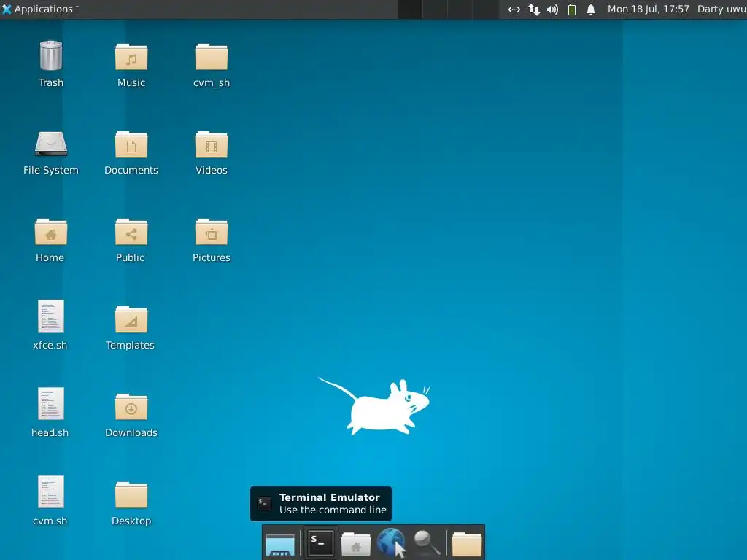The width and height of the screenshot is (747, 560).
Task: Select the Public folder icon
Action: (x=131, y=233)
